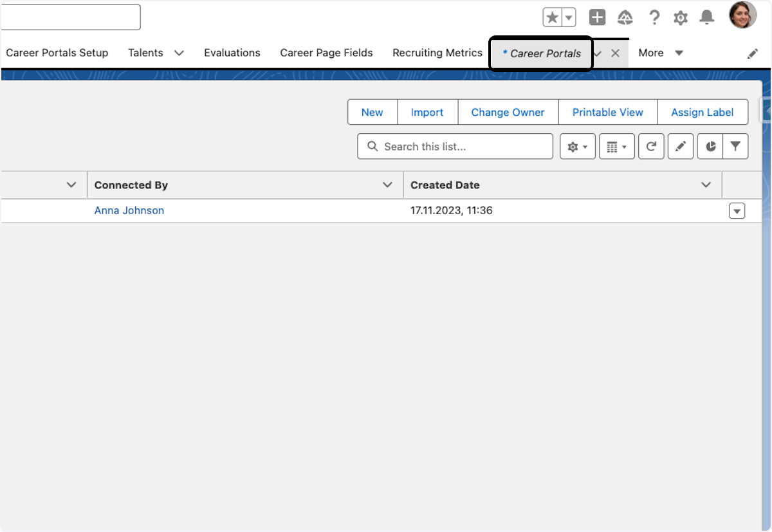Open list filters panel
The width and height of the screenshot is (772, 532).
(735, 147)
